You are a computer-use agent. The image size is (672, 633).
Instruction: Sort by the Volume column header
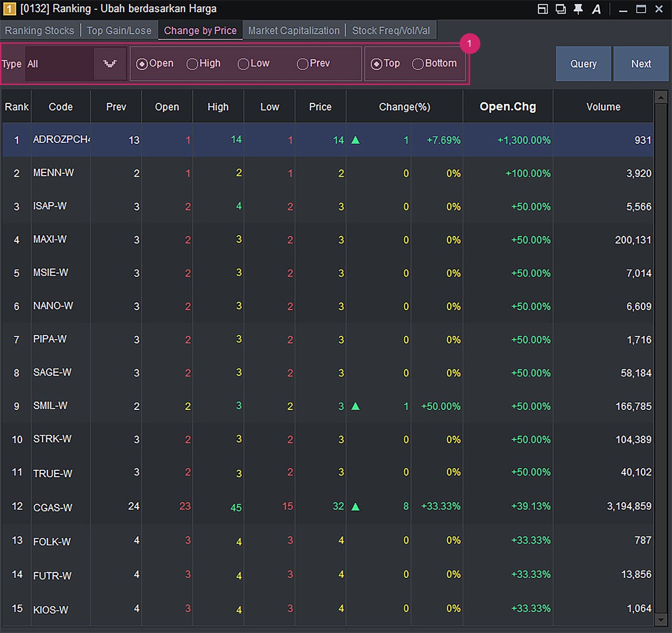pyautogui.click(x=603, y=107)
